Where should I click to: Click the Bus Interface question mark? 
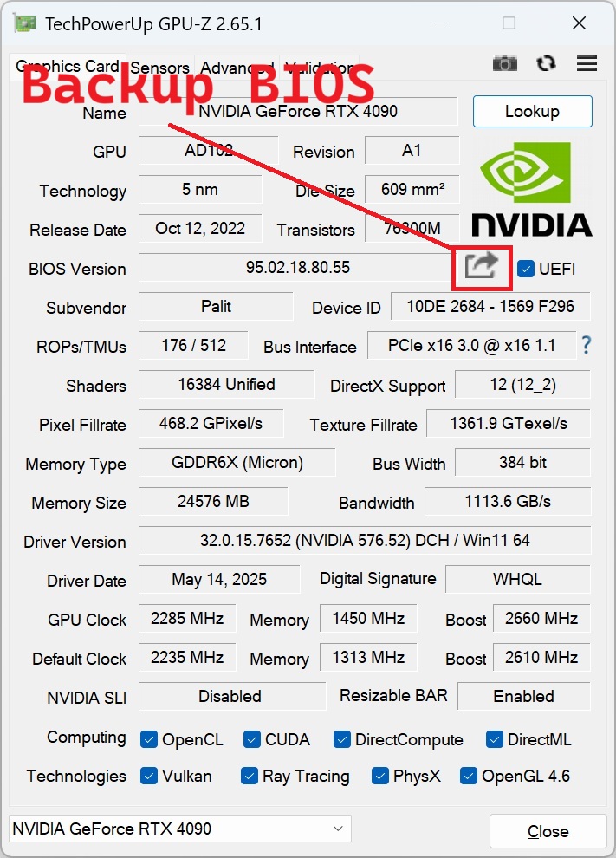pyautogui.click(x=587, y=345)
